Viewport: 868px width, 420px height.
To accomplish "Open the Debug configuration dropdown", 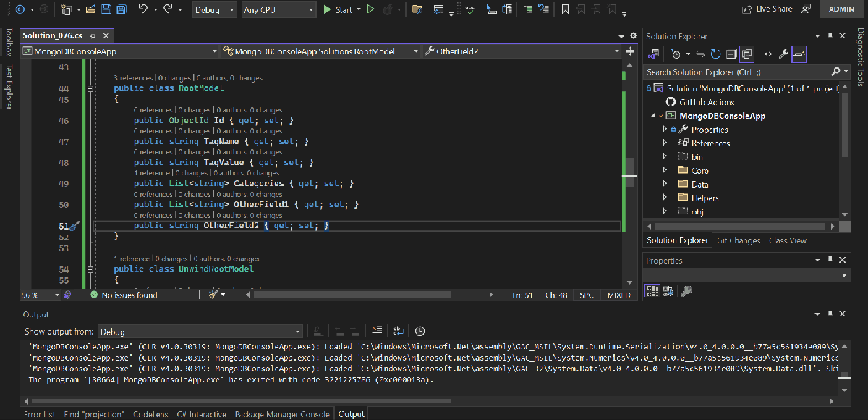I will click(215, 9).
